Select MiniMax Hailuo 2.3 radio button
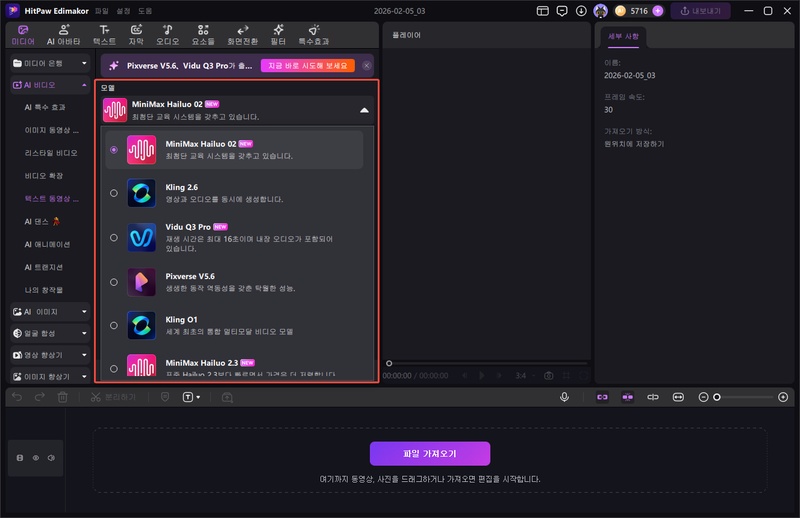The width and height of the screenshot is (800, 518). [x=114, y=368]
